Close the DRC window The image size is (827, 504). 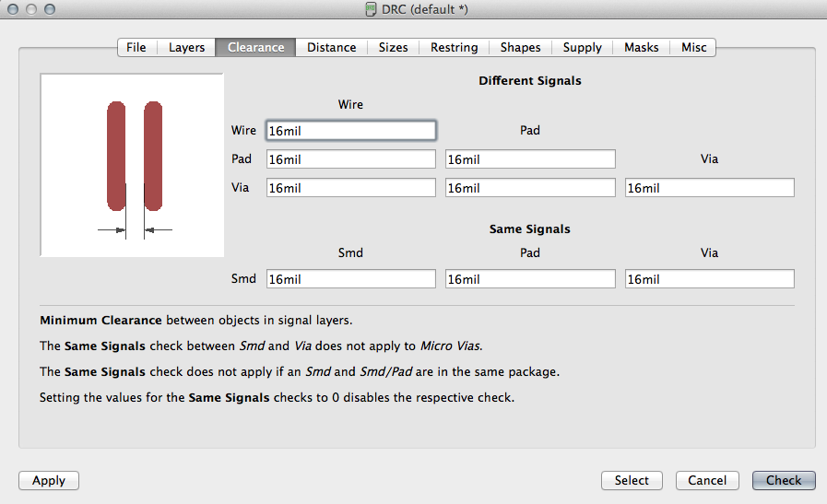click(13, 9)
